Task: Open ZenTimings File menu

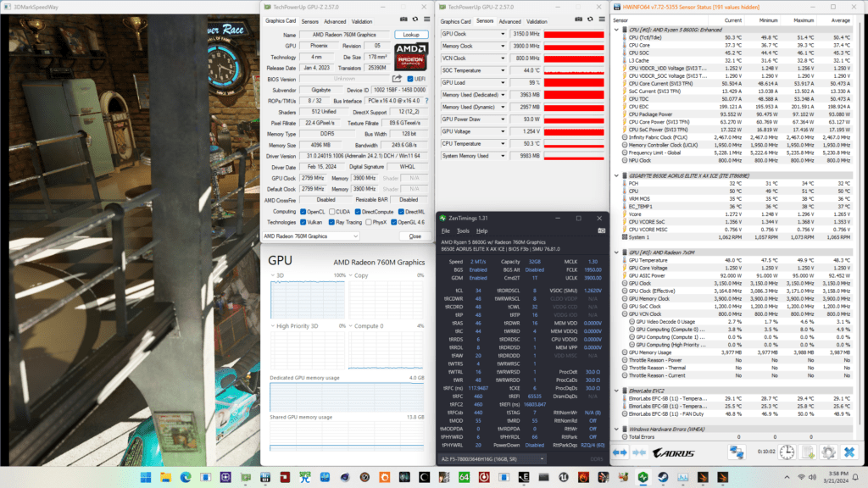Action: click(446, 230)
